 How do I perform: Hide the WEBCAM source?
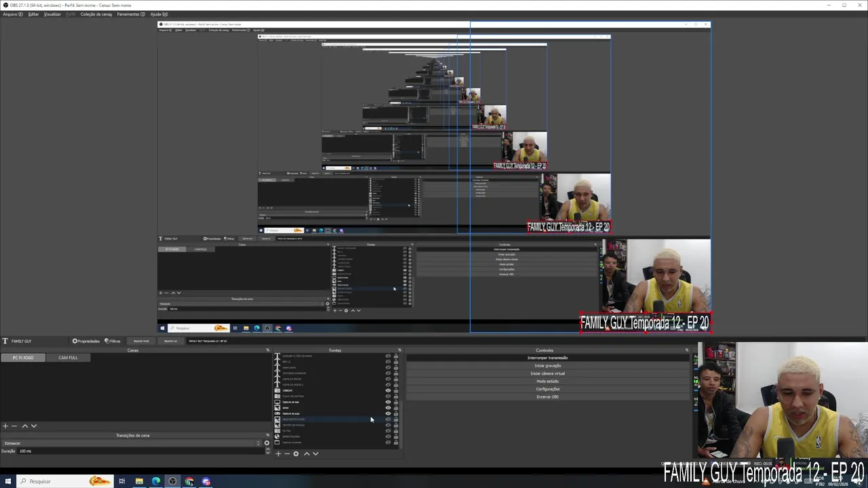[x=388, y=390]
